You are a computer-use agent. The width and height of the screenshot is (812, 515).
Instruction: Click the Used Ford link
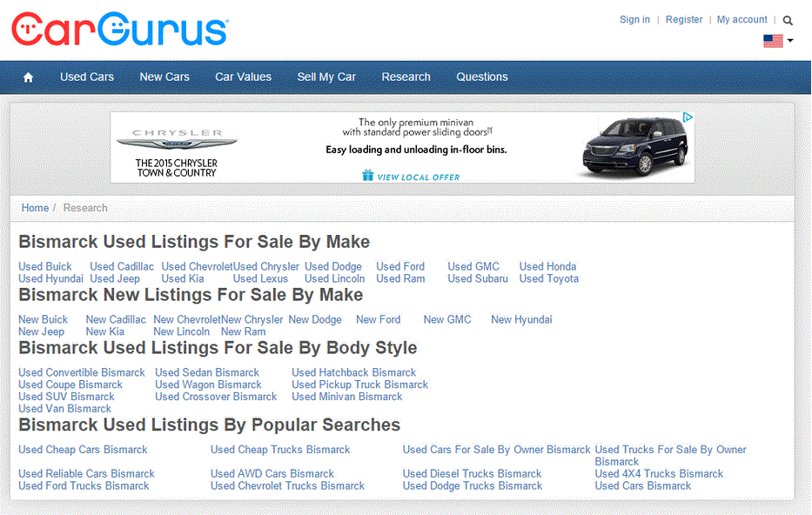coord(400,266)
